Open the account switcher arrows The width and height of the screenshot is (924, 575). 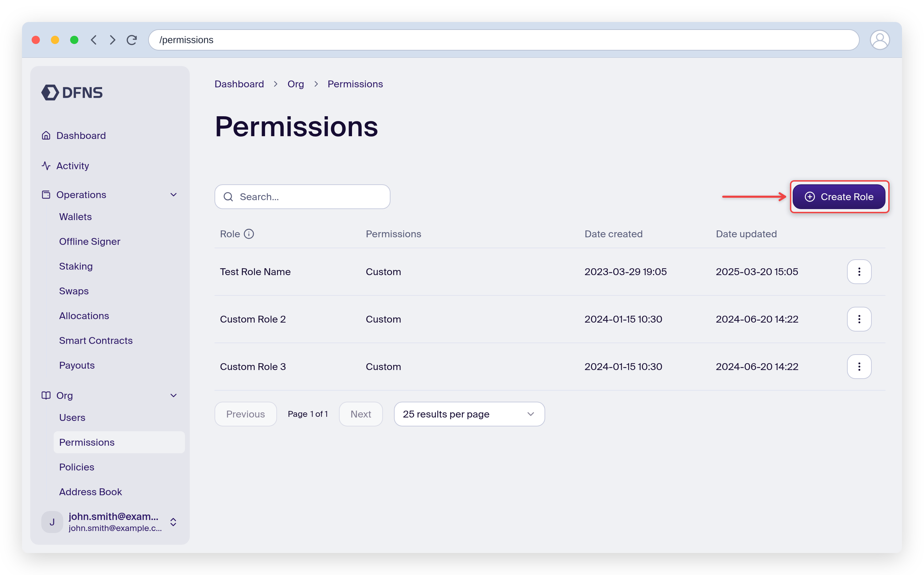(x=173, y=522)
